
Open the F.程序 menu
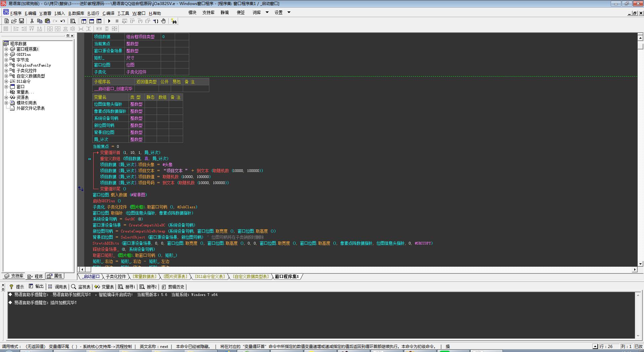point(16,13)
